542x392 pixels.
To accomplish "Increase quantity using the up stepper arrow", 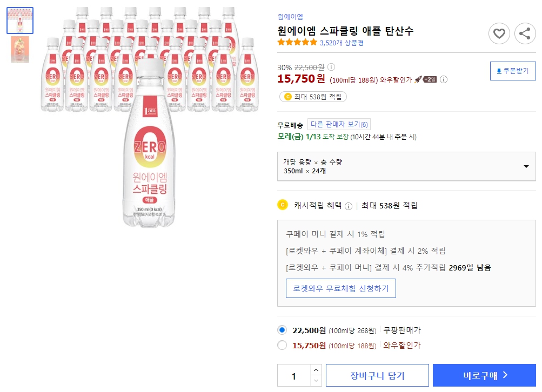I will point(316,371).
